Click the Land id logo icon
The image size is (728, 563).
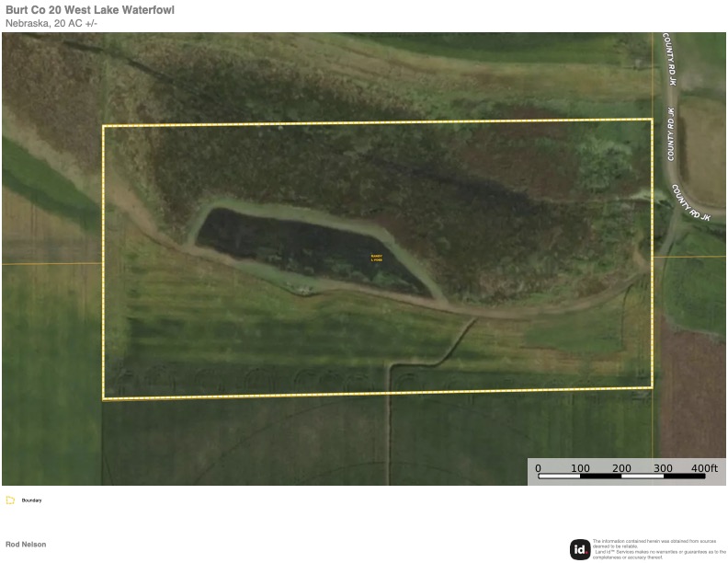(579, 549)
